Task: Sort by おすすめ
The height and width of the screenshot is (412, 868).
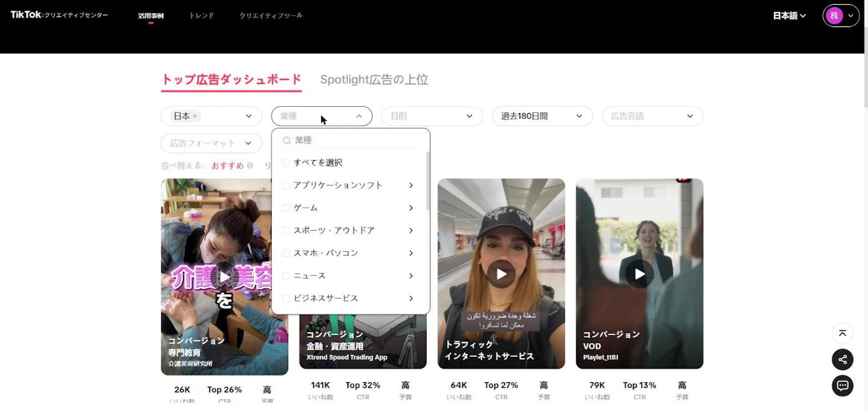Action: [x=228, y=166]
